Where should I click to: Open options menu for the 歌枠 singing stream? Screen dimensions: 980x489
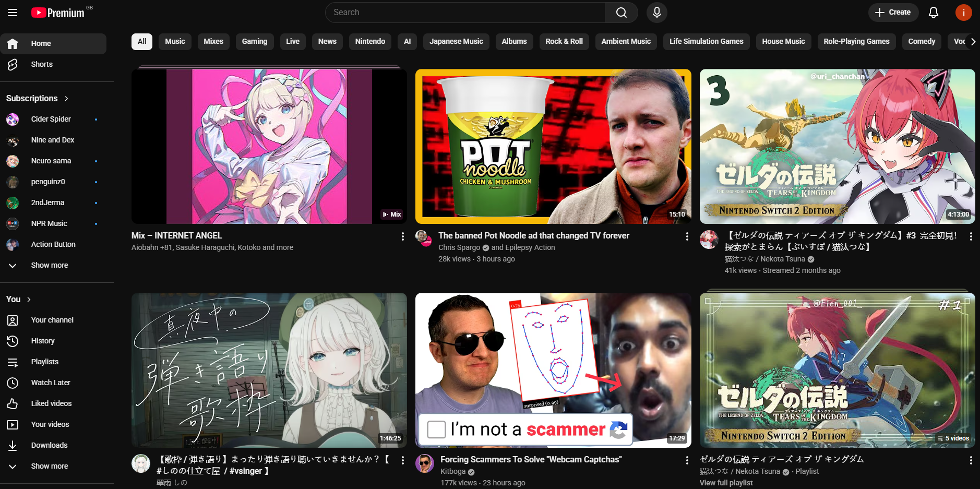pyautogui.click(x=402, y=460)
